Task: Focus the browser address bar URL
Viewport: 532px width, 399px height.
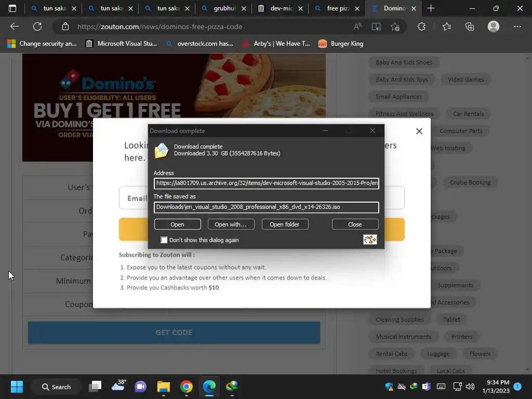Action: pos(160,26)
